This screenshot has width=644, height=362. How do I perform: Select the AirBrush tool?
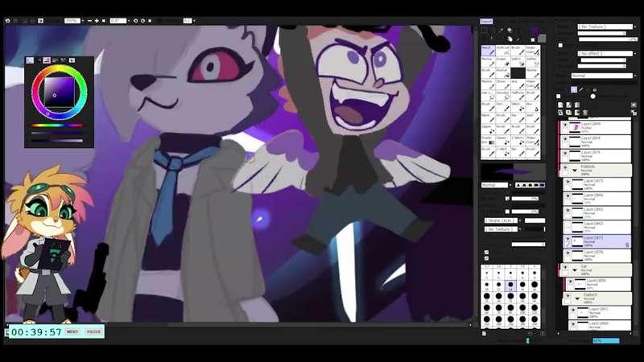pos(502,51)
